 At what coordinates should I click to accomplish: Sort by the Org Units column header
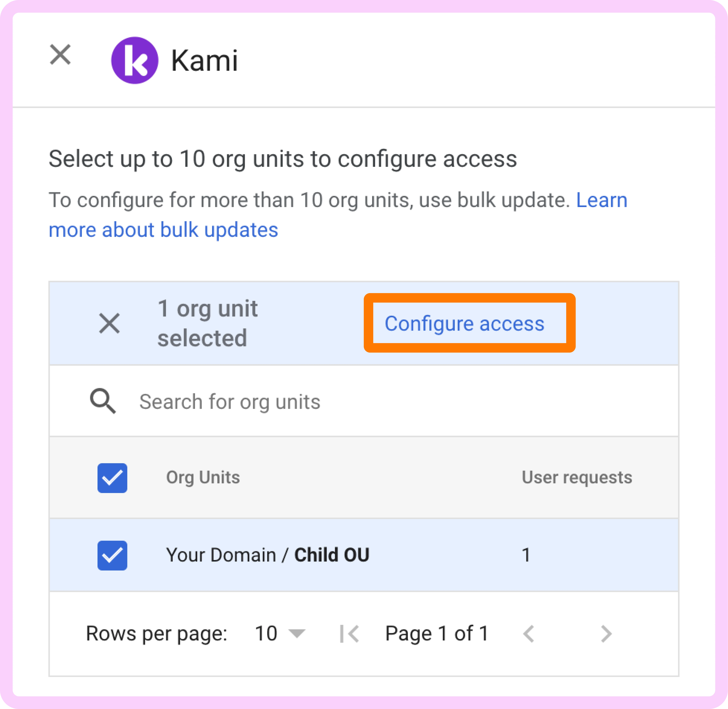(203, 477)
